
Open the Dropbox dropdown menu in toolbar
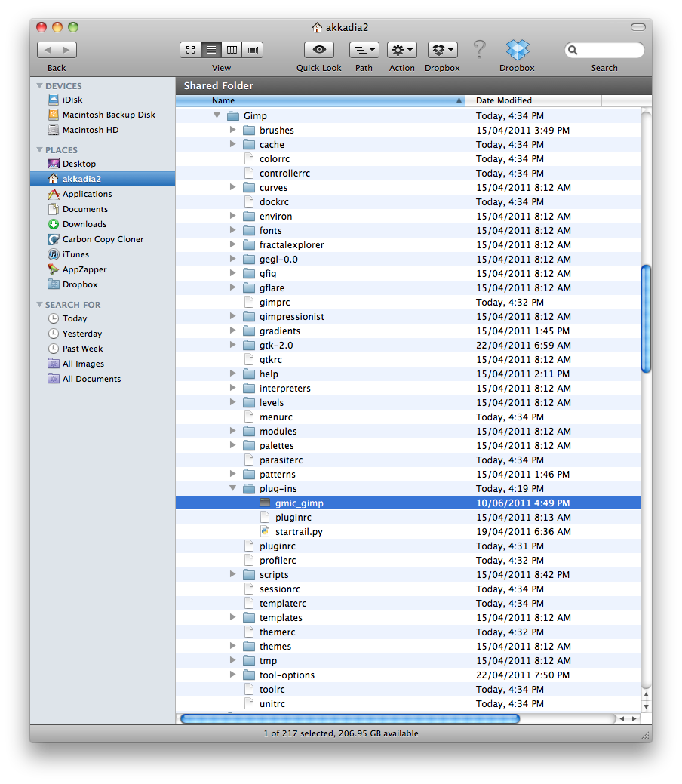click(443, 50)
